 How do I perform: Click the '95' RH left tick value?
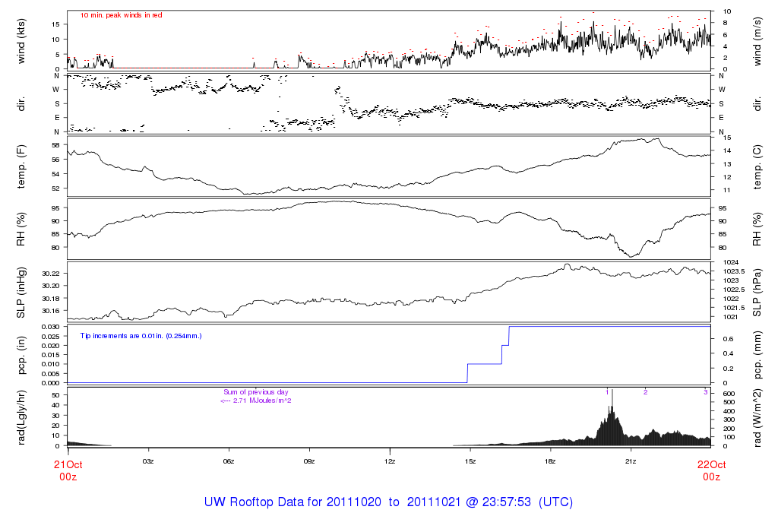point(56,208)
